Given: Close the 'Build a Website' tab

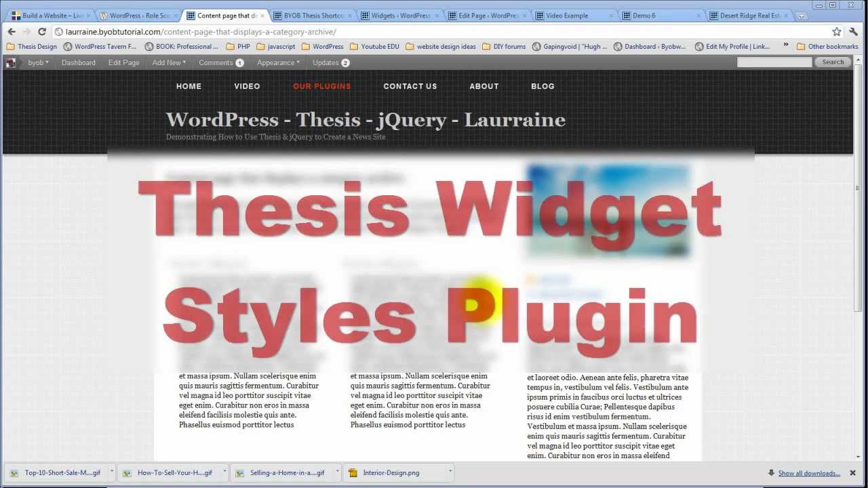Looking at the screenshot, I should (88, 16).
